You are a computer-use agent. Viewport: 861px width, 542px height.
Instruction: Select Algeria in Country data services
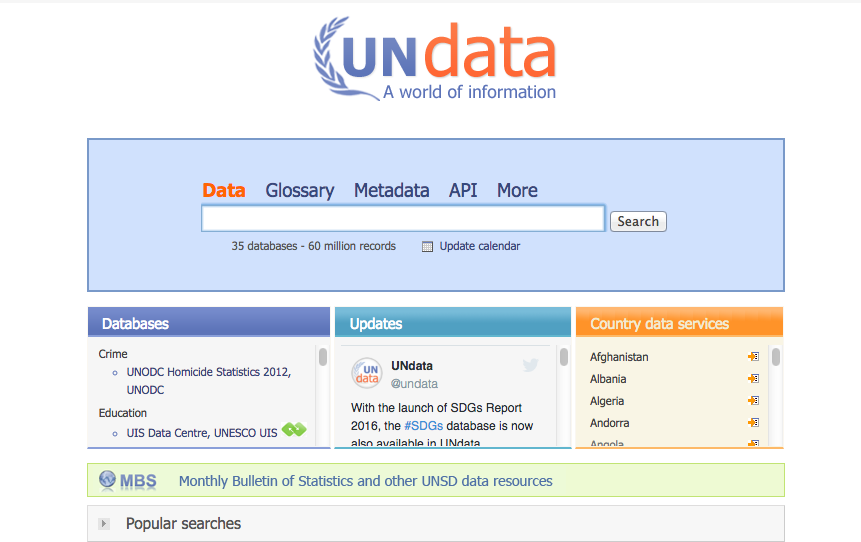pos(607,401)
